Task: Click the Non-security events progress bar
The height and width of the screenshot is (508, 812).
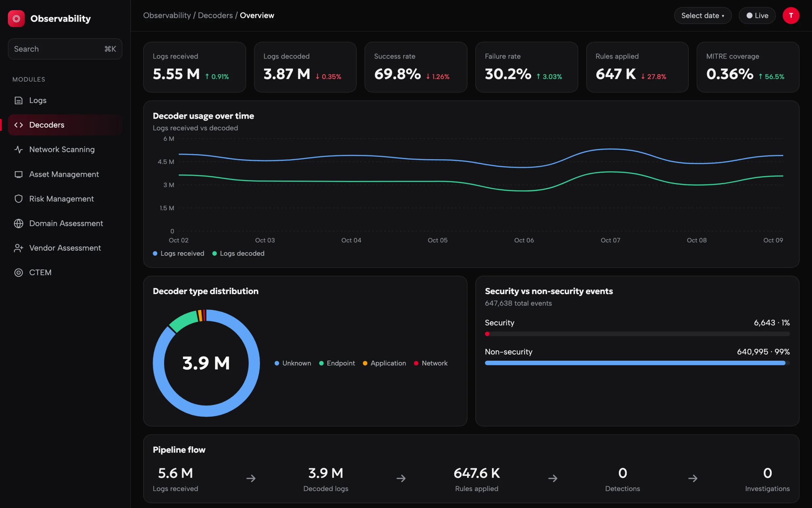Action: point(637,363)
